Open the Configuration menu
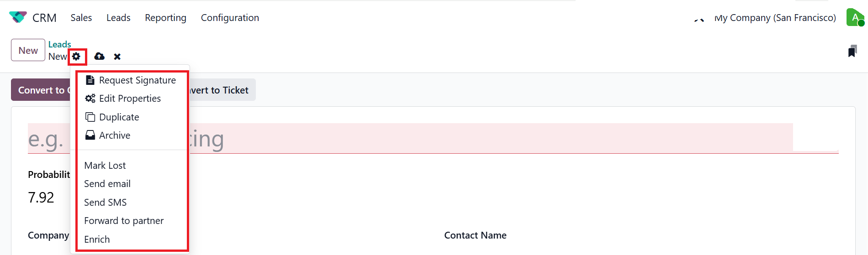 230,18
